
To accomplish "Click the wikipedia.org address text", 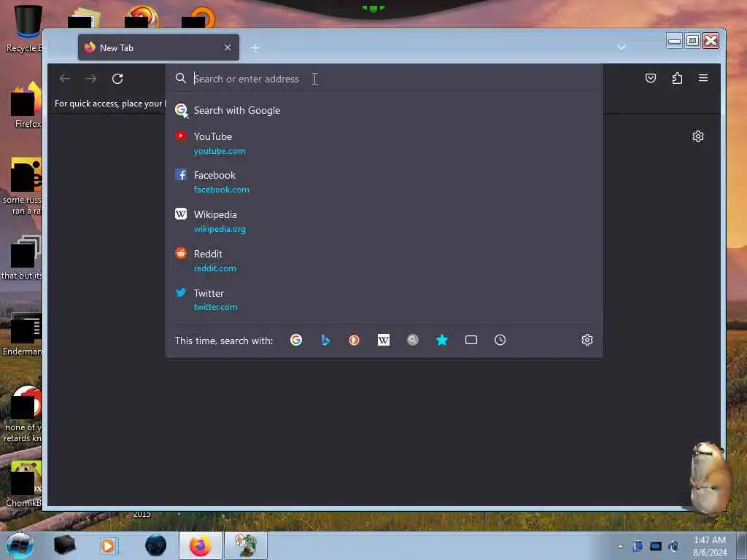I will 220,229.
